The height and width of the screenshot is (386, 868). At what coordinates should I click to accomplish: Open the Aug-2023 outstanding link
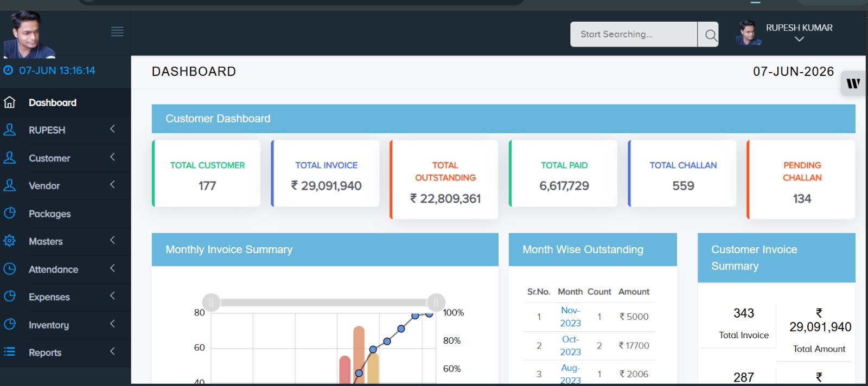[570, 374]
